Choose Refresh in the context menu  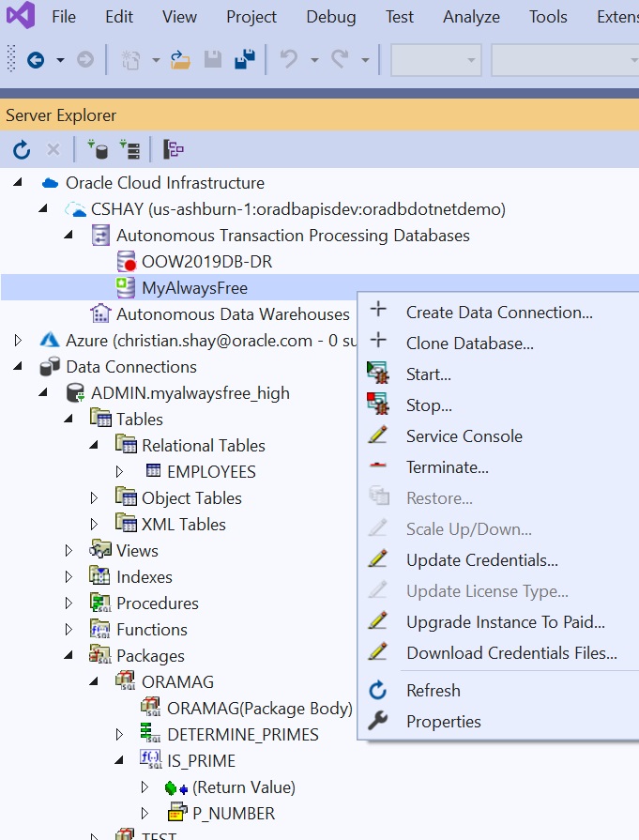(x=498, y=690)
